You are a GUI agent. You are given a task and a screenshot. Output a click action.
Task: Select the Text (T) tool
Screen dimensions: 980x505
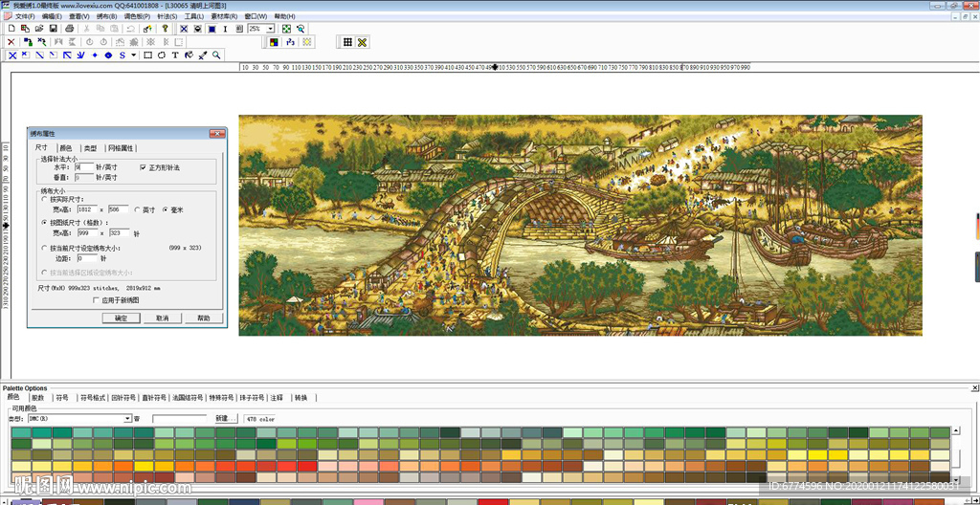click(x=175, y=55)
